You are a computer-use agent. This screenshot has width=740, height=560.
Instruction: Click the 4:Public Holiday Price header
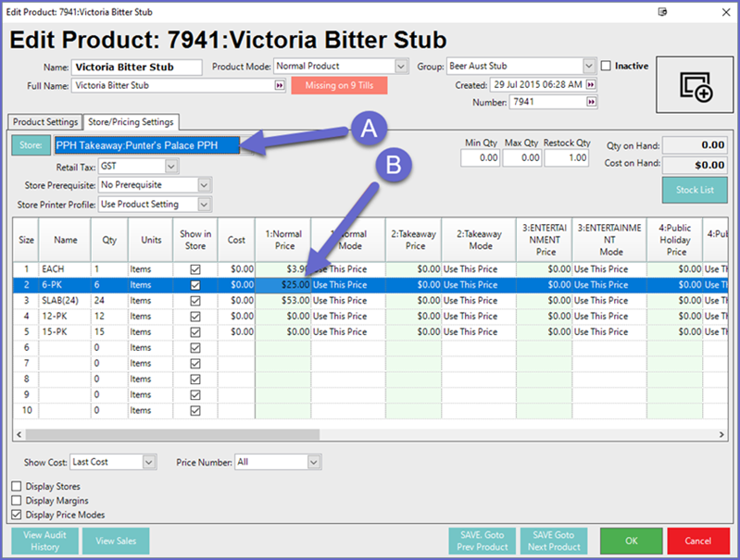coord(675,240)
